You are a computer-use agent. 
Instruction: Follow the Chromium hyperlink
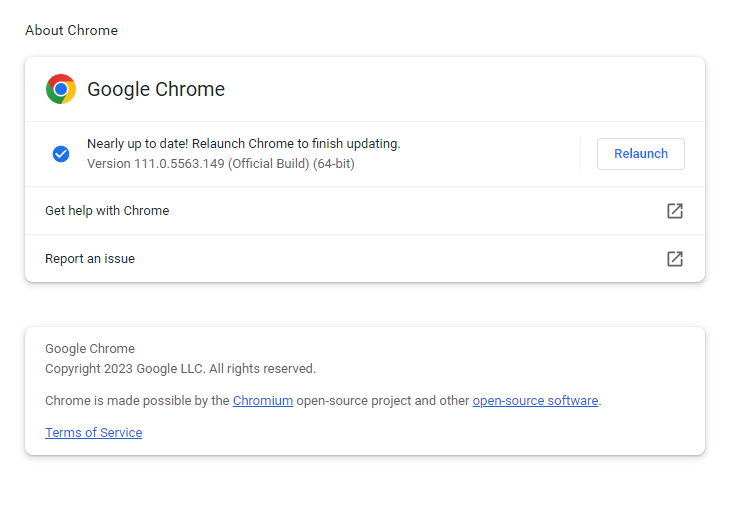tap(263, 401)
